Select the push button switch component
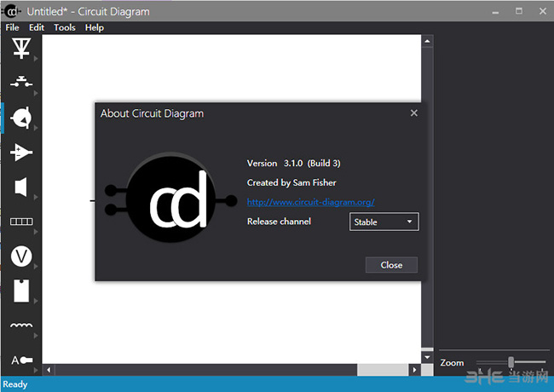 pos(21,83)
